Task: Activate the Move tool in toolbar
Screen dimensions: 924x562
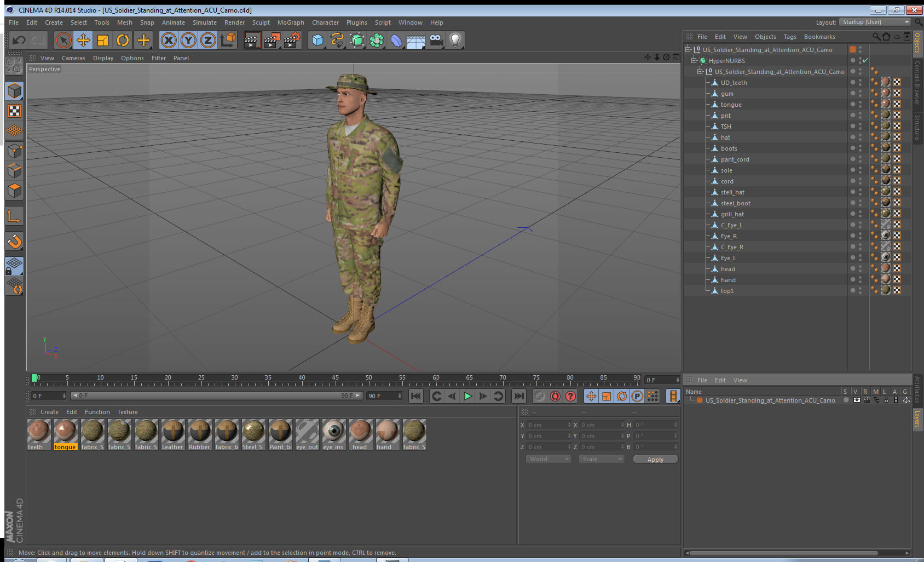Action: click(83, 40)
